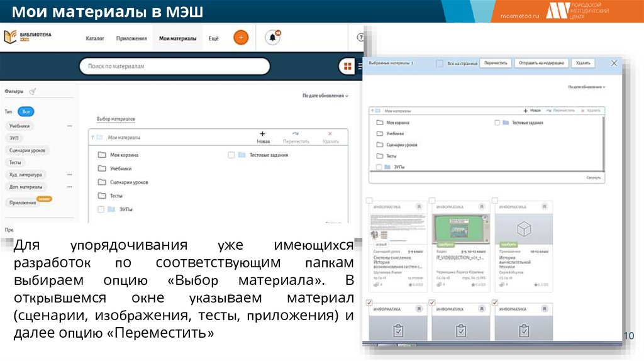Click the 'Поиск по материалам' search field
644x361 pixels.
pos(174,66)
